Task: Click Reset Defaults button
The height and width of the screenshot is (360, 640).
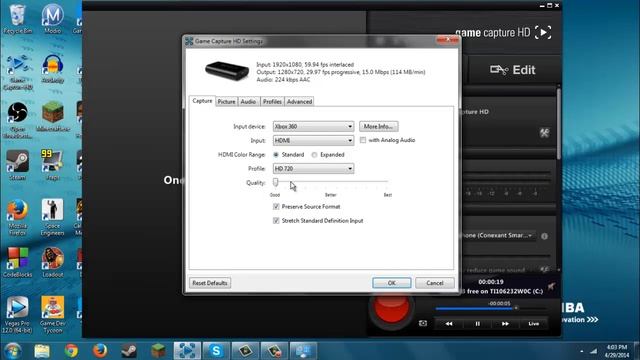Action: pos(210,283)
